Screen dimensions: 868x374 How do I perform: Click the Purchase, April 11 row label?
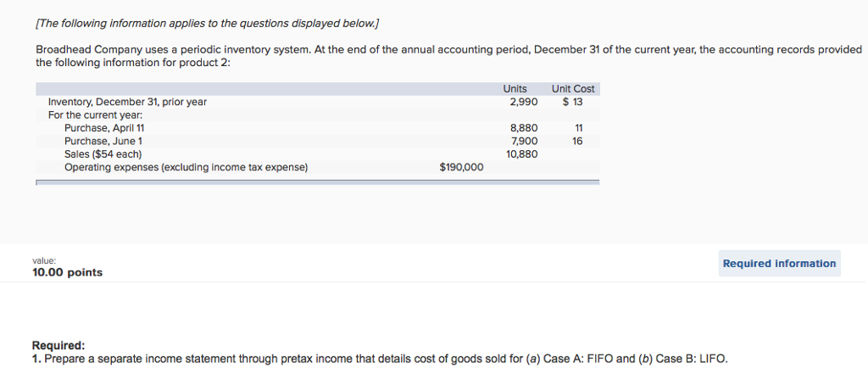(110, 128)
